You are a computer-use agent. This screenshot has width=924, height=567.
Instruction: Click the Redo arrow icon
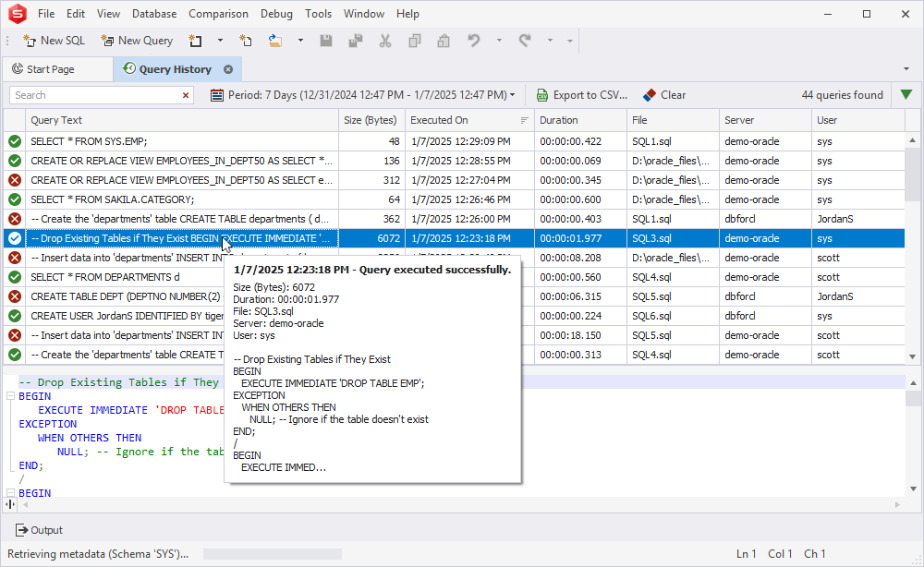coord(525,41)
